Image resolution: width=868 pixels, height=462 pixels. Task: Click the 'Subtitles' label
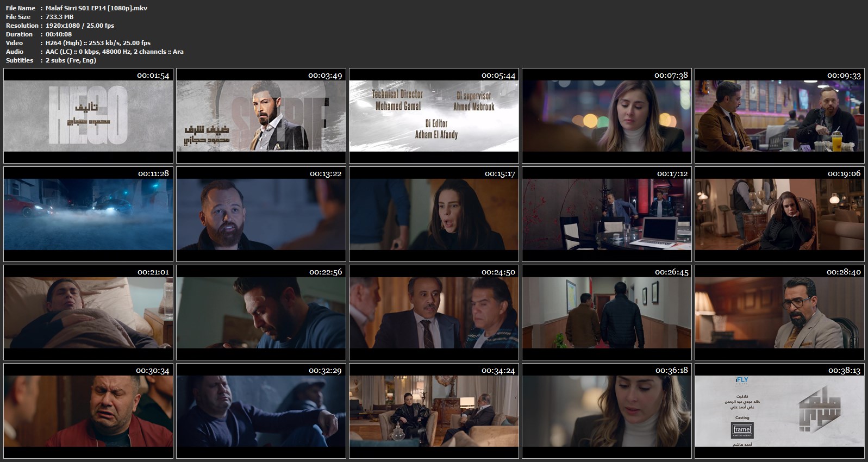coord(20,60)
